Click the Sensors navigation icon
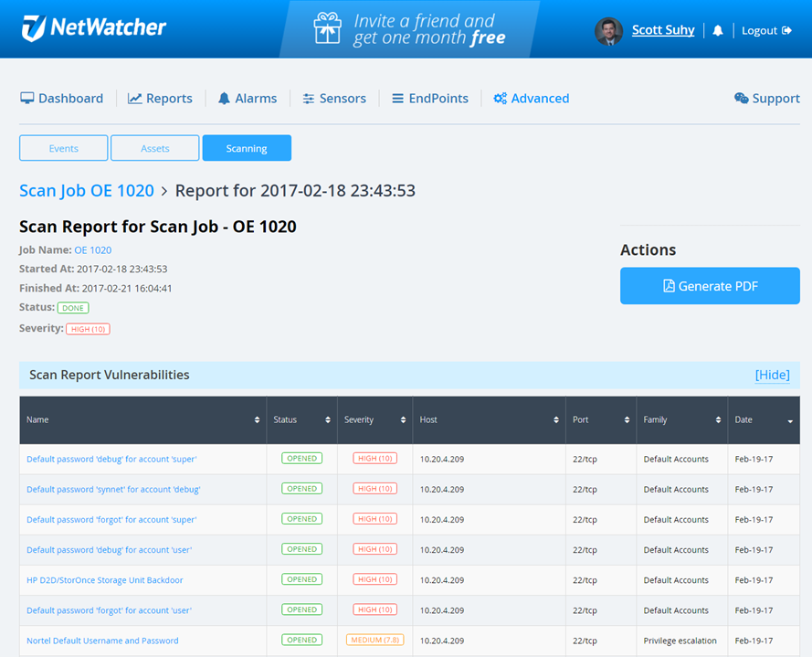This screenshot has width=812, height=657. point(308,98)
